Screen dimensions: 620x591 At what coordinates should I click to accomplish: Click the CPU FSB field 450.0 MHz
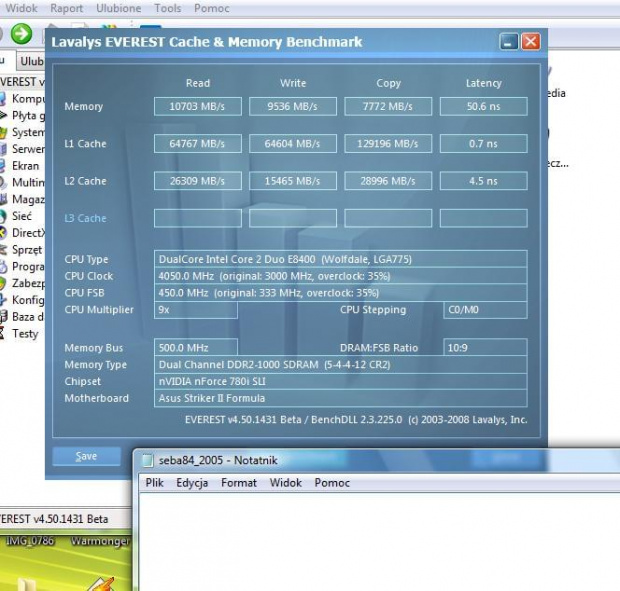click(340, 293)
